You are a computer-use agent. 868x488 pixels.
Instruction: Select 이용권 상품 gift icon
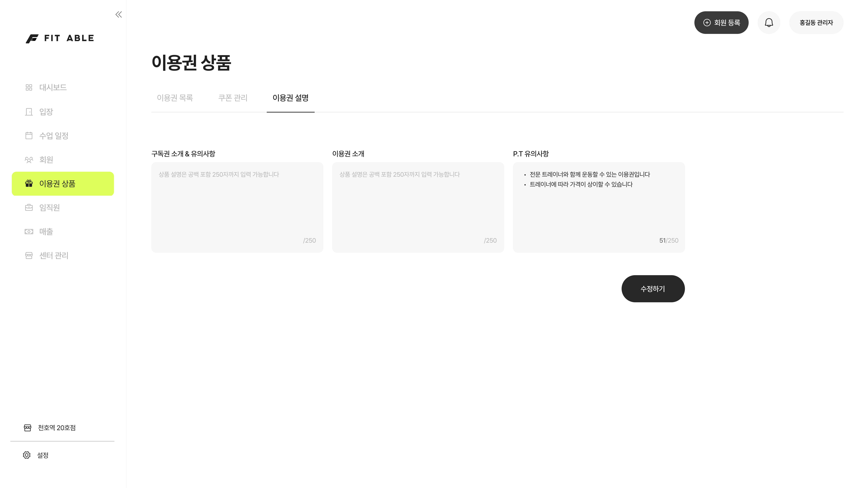point(29,184)
